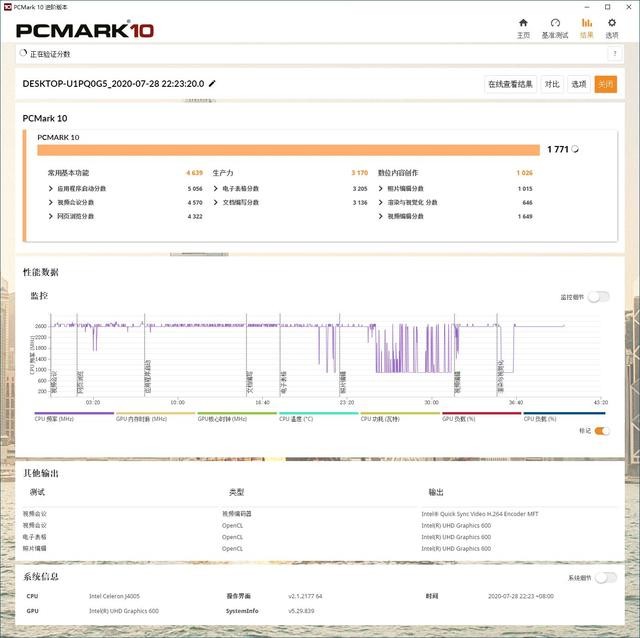Click the 在线查看结果 button
The image size is (640, 638).
coord(510,84)
